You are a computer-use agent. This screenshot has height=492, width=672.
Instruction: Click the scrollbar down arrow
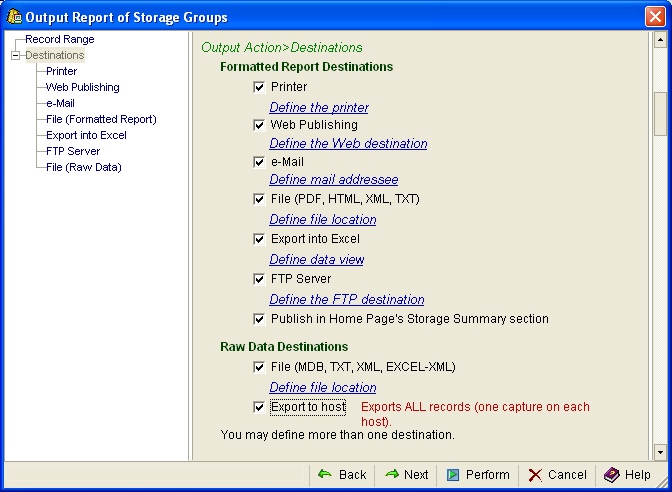coord(660,452)
